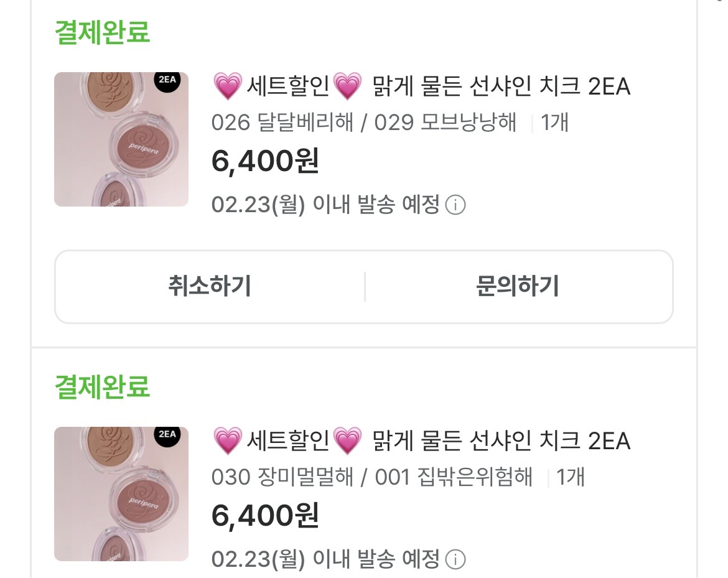This screenshot has height=578, width=728.
Task: Open the product thumbnail for the 030 장미멀멀해 order
Action: (x=121, y=493)
